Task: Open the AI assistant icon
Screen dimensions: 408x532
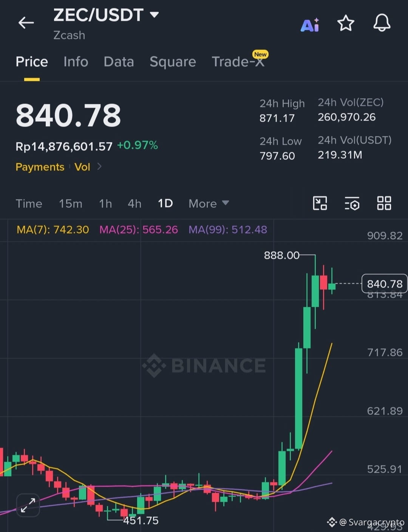Action: (x=310, y=25)
